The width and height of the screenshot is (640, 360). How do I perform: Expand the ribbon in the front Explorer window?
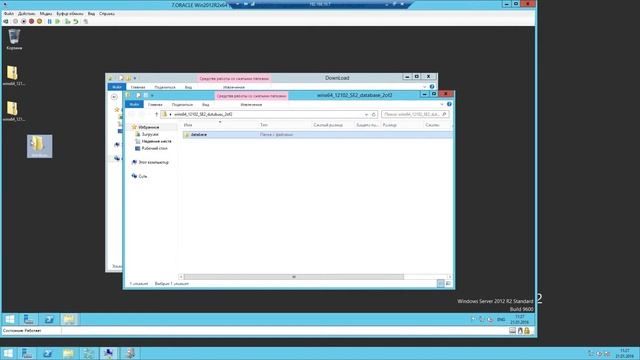click(x=442, y=104)
